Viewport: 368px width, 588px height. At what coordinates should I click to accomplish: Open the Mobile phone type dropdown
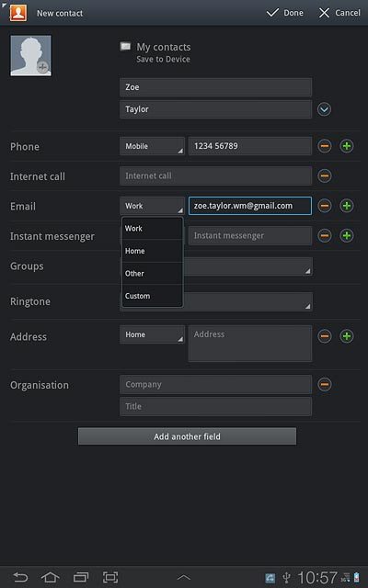pyautogui.click(x=152, y=146)
